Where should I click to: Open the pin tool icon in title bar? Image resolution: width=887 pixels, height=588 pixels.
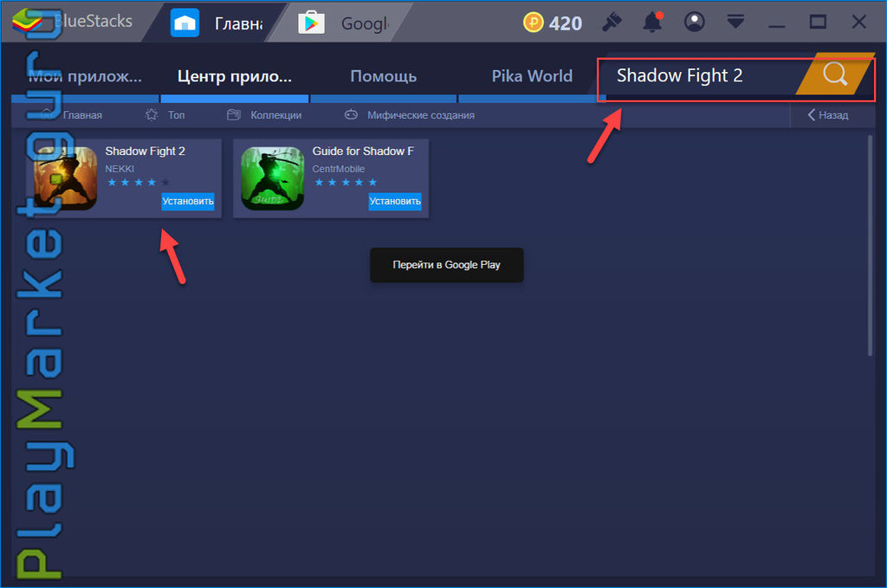point(612,23)
